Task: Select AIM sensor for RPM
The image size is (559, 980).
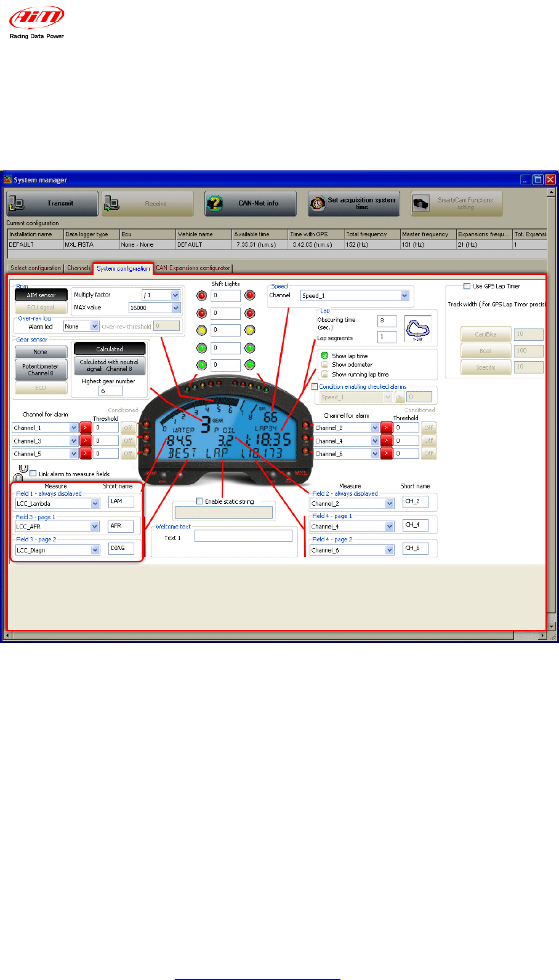Action: 41,295
